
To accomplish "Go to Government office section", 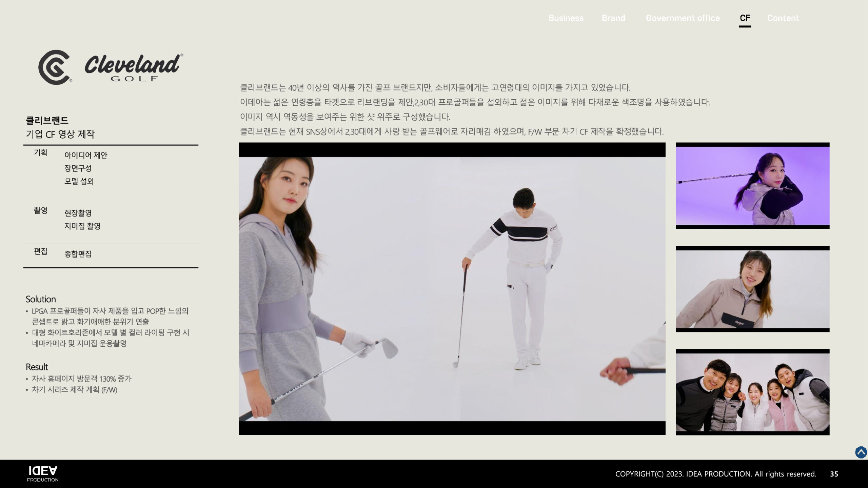I will [x=683, y=18].
